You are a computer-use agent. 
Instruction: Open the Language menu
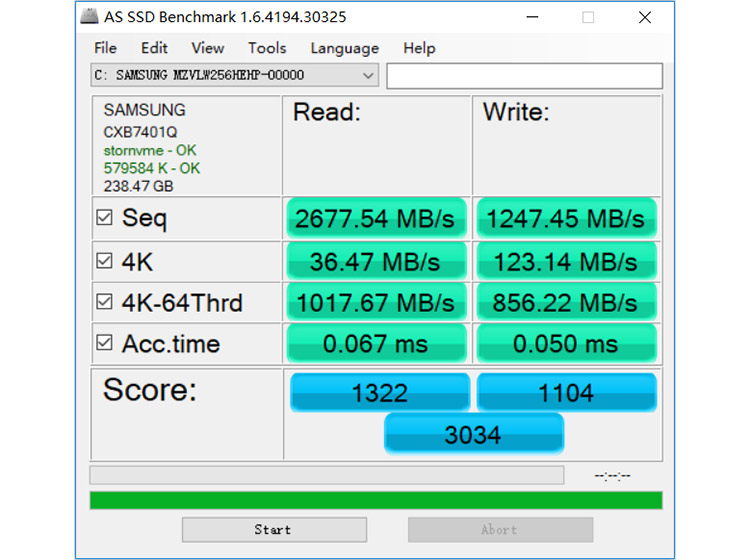pyautogui.click(x=344, y=48)
